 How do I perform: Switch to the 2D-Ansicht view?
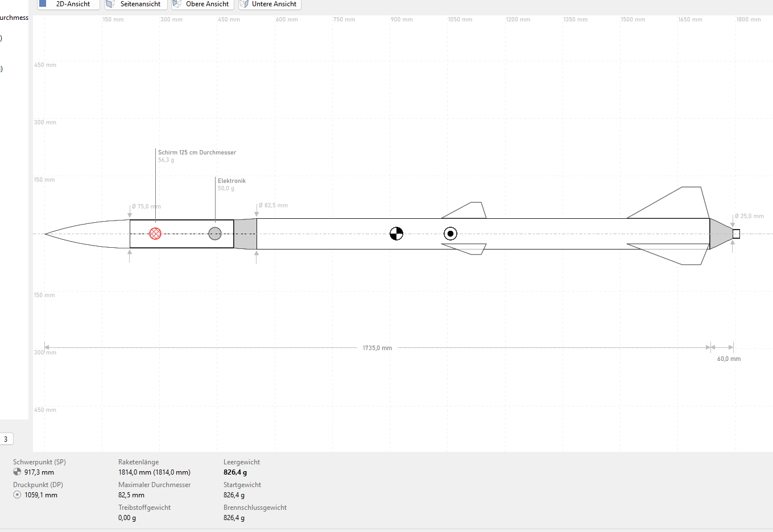pos(68,4)
